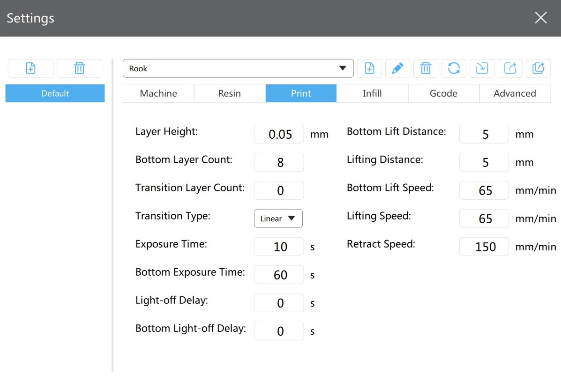
Task: Export all profiles with the stacked arrow icon
Action: click(x=539, y=68)
